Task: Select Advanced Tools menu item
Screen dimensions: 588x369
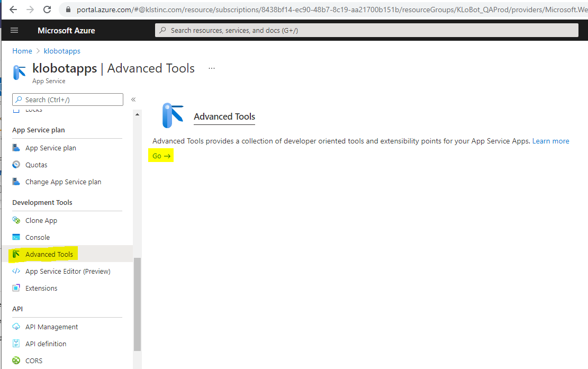Action: (x=67, y=254)
